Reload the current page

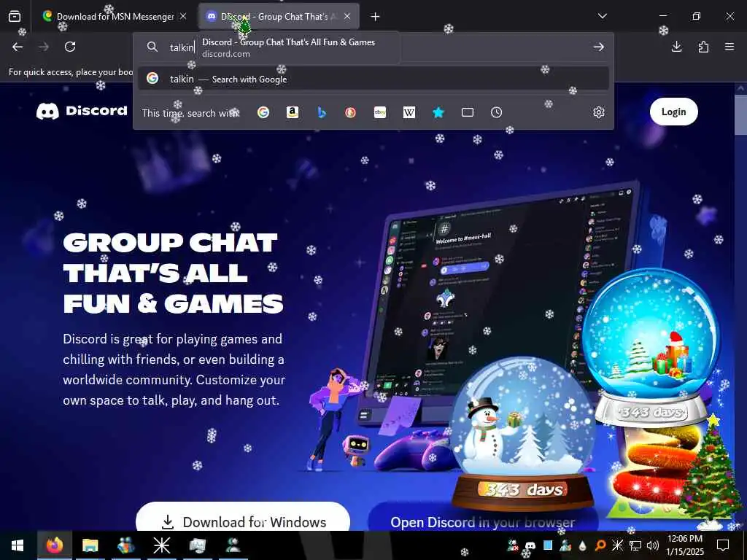point(70,47)
